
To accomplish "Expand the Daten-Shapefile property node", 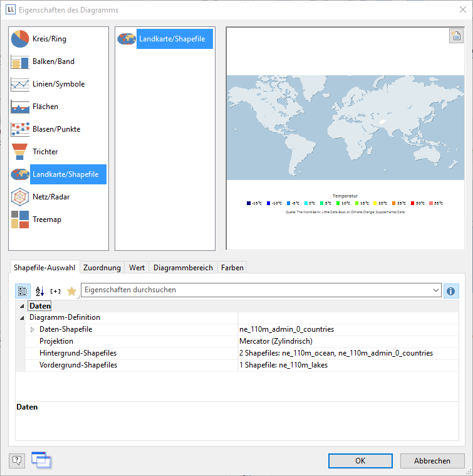I will point(33,329).
